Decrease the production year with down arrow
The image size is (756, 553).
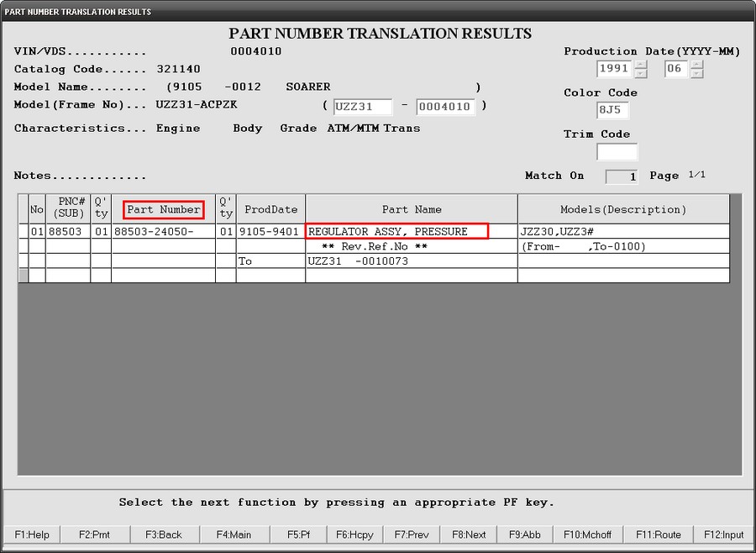click(x=641, y=74)
